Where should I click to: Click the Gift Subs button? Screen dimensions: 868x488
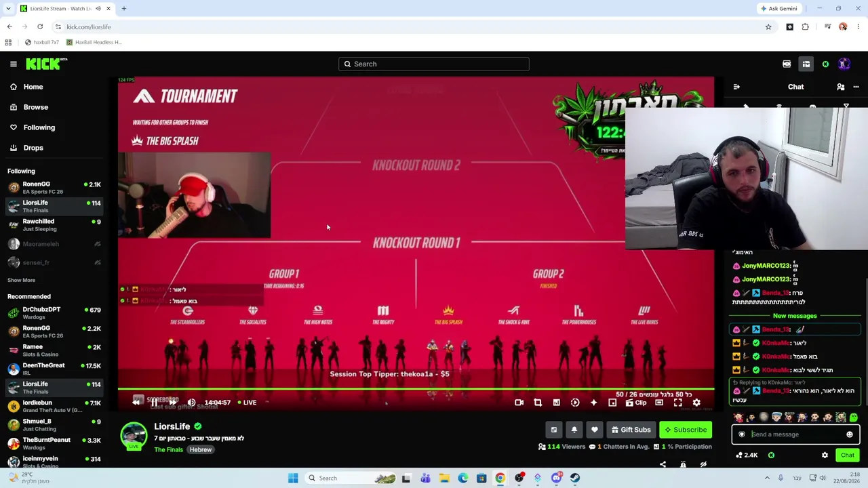631,430
